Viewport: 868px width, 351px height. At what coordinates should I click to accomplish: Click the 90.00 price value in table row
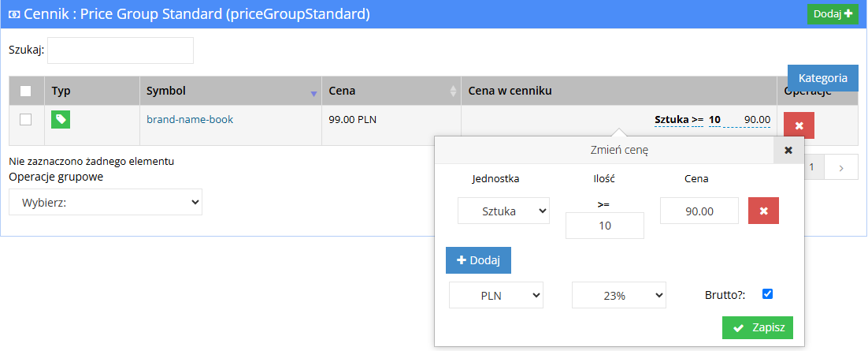coord(757,119)
